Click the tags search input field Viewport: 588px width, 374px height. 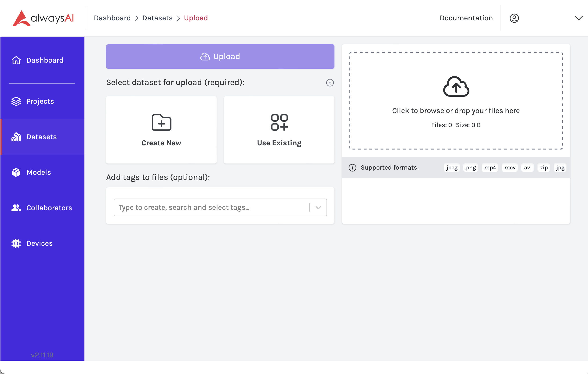211,208
